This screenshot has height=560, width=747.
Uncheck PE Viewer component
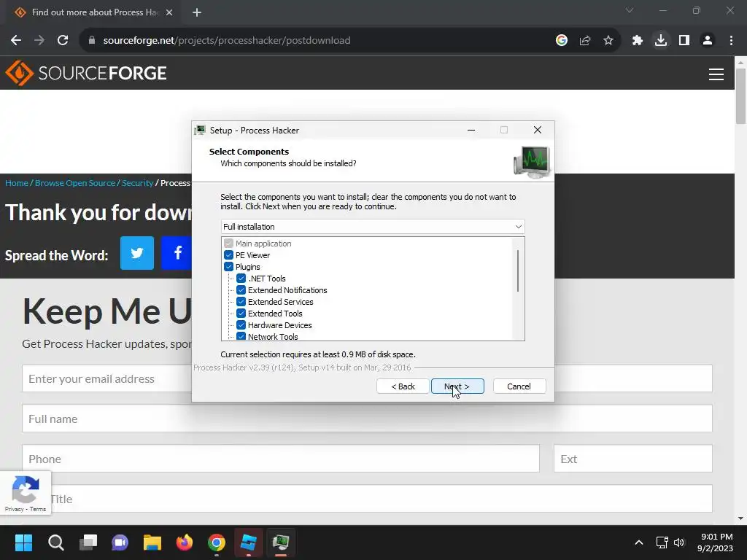point(228,255)
